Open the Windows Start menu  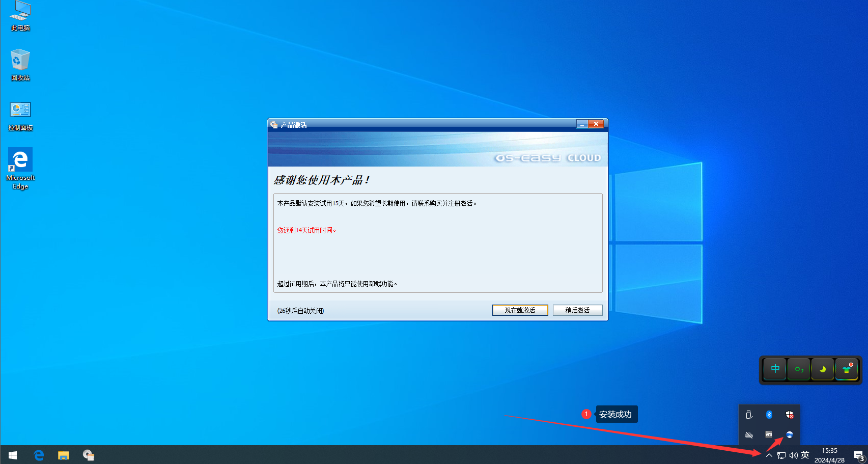coord(13,455)
